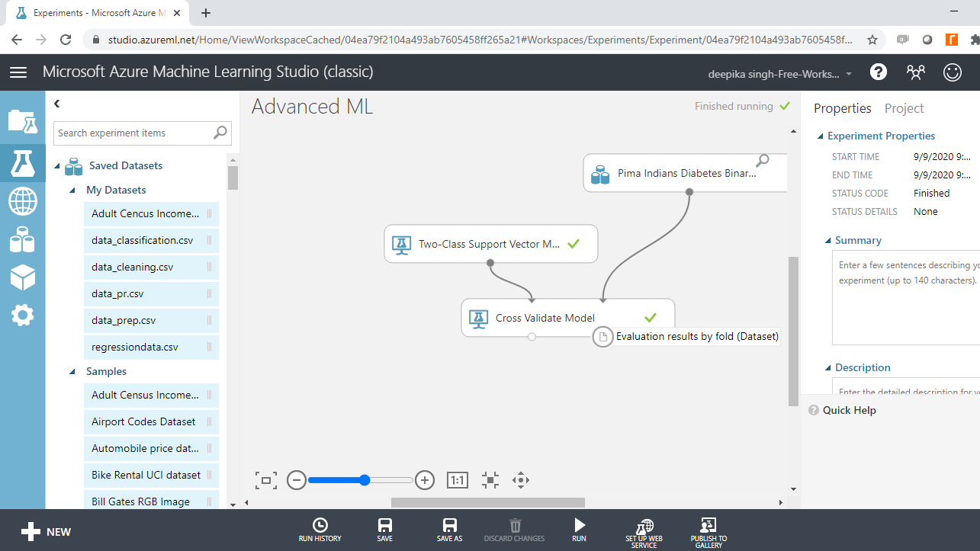Select regressiondata.csv dataset
The width and height of the screenshot is (980, 551).
(151, 348)
